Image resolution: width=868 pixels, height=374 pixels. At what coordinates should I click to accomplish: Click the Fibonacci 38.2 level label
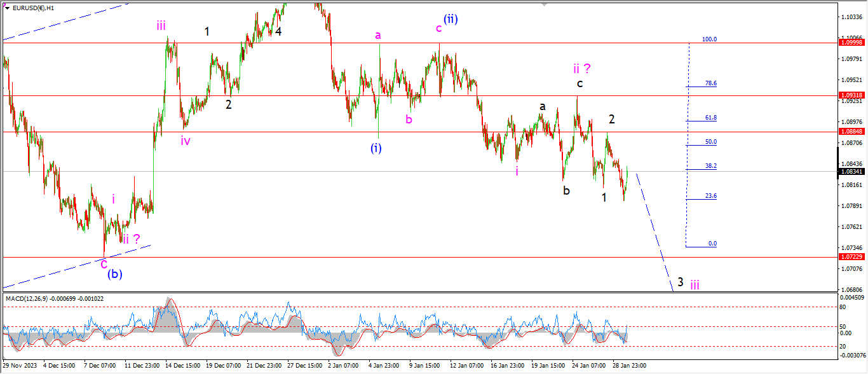tap(710, 166)
